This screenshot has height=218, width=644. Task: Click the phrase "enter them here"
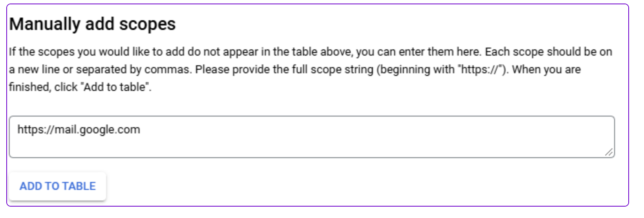coord(439,52)
